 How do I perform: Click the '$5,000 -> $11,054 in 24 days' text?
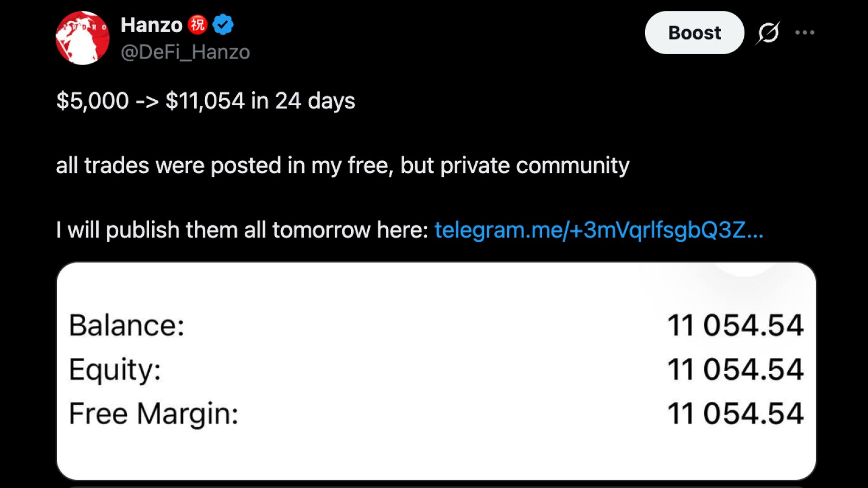(206, 101)
